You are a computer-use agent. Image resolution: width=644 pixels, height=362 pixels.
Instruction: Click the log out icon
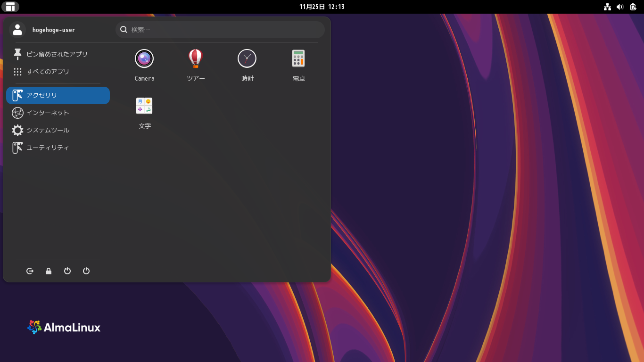pos(30,271)
